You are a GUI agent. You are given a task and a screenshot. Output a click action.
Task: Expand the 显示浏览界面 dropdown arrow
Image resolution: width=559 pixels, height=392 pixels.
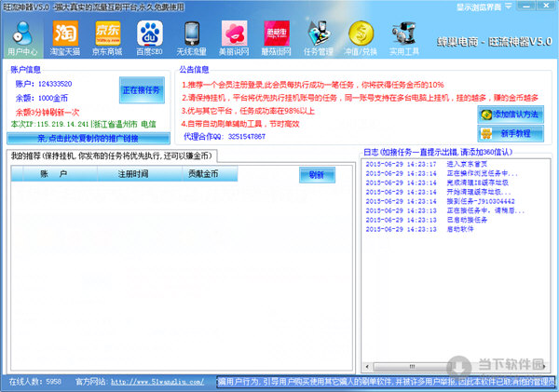coord(508,7)
